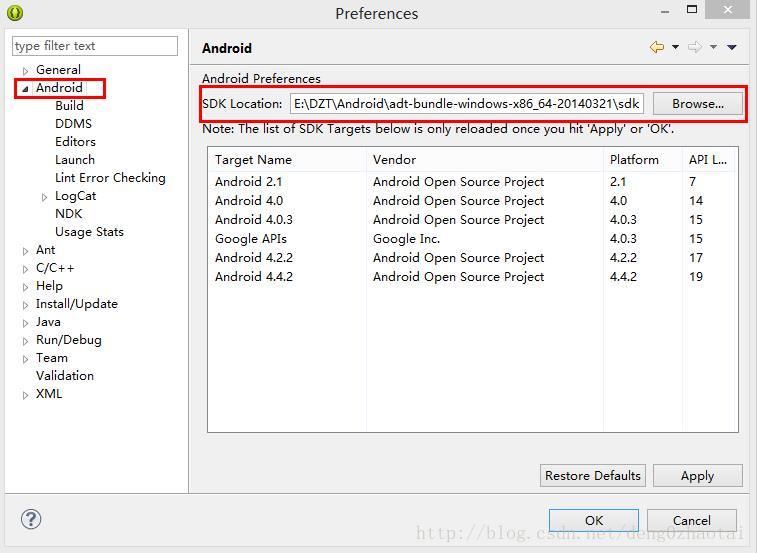Click the Google Inc. vendor cell
Viewport: 757px width, 553px height.
(x=407, y=239)
